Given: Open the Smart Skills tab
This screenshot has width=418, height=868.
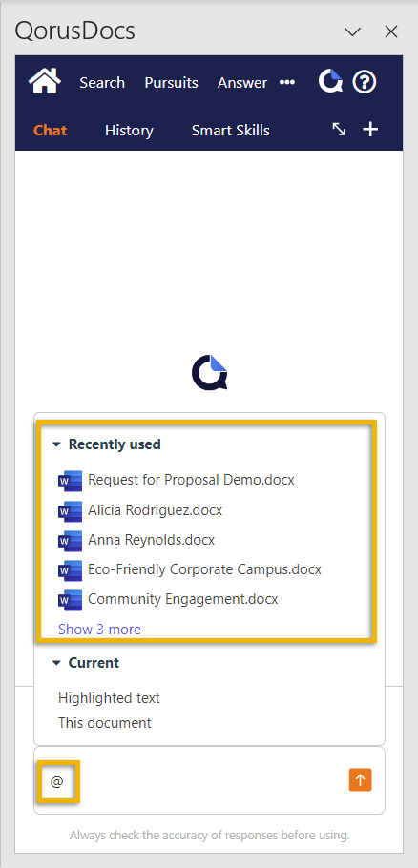Looking at the screenshot, I should click(231, 131).
